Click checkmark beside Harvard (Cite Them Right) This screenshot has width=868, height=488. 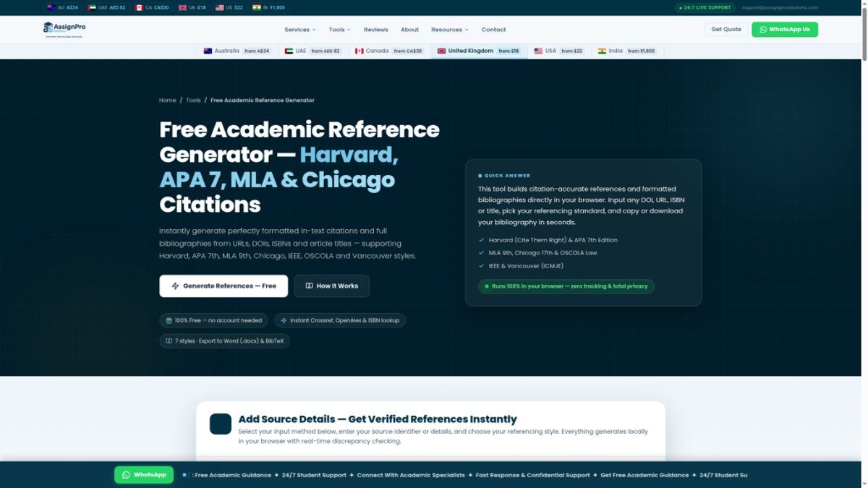pyautogui.click(x=482, y=240)
